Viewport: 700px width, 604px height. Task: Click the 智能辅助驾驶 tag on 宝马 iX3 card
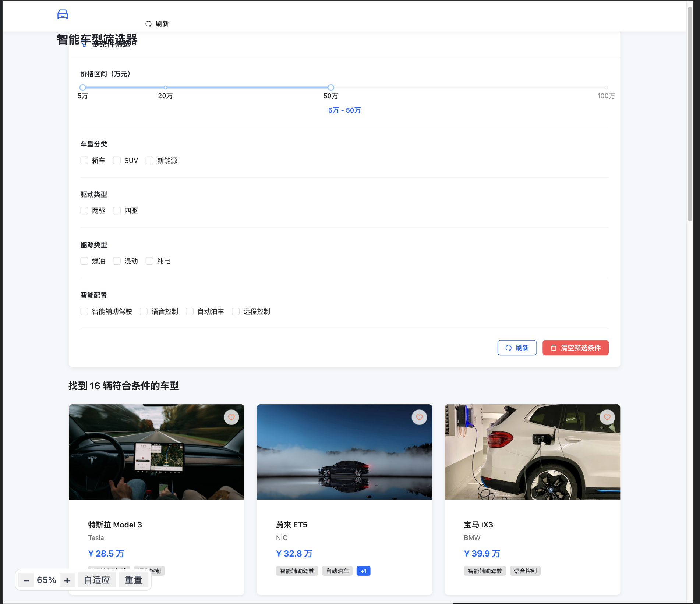(x=485, y=571)
